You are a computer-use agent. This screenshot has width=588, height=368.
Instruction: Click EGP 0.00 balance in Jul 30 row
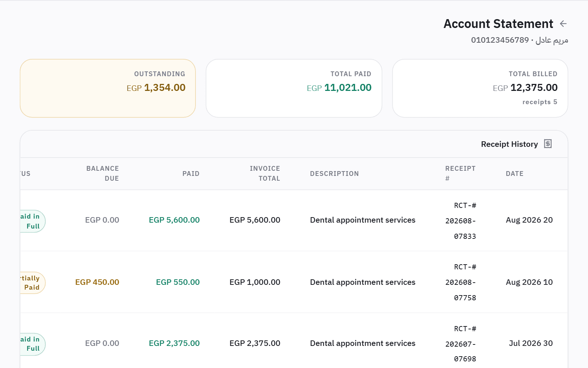[x=102, y=343]
